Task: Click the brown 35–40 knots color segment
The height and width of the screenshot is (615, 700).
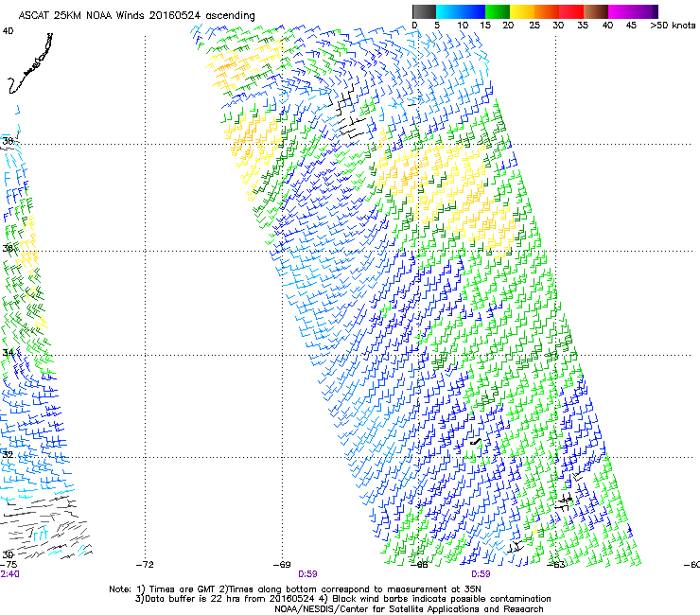Action: pos(596,11)
